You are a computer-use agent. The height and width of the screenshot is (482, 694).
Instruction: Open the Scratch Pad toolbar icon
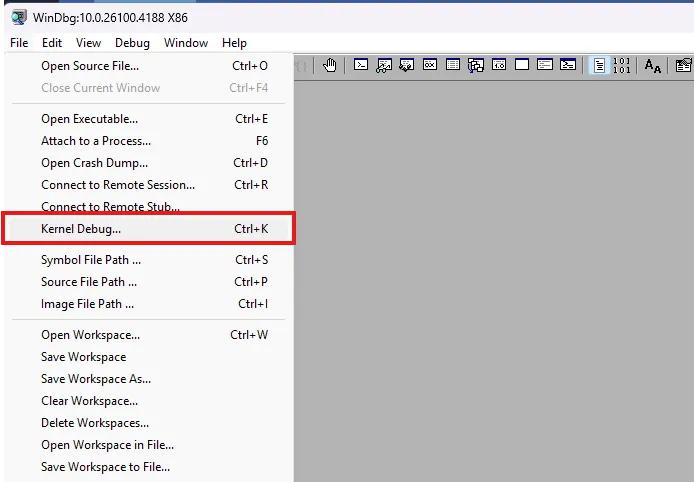point(522,65)
